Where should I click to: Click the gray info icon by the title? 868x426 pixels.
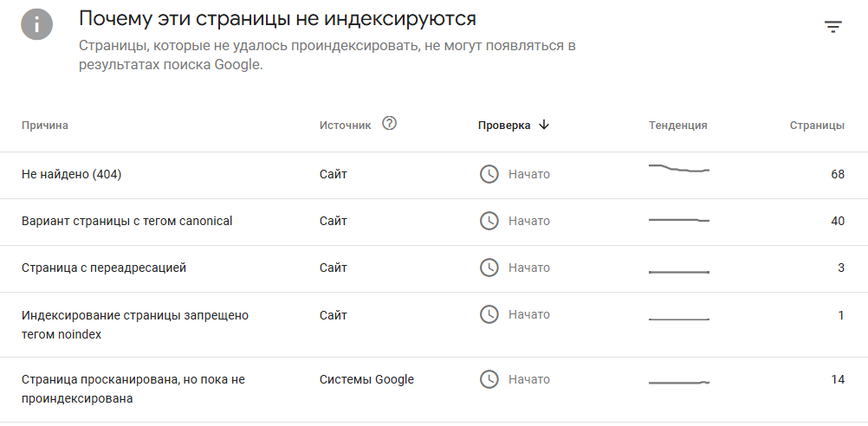tap(36, 24)
